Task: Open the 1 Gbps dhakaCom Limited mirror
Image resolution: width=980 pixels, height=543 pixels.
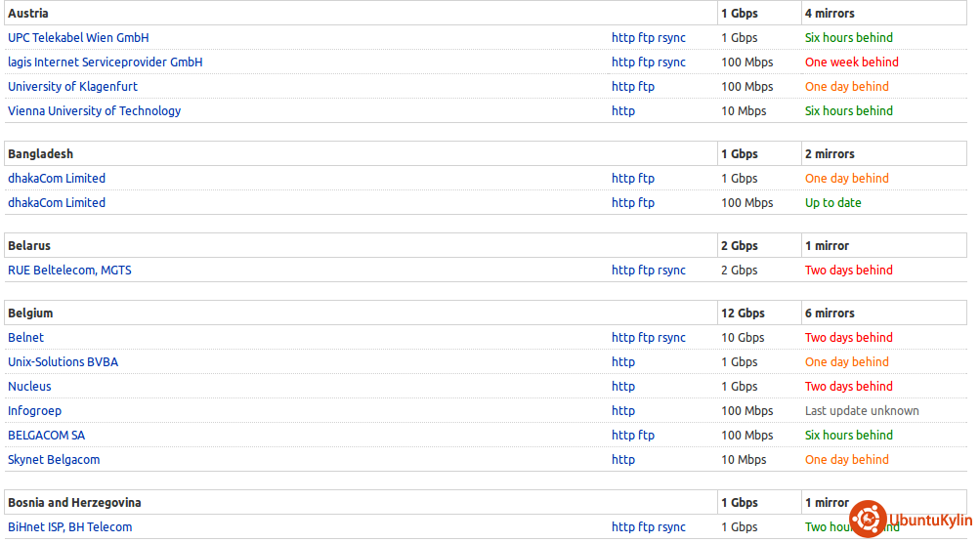Action: pos(57,179)
